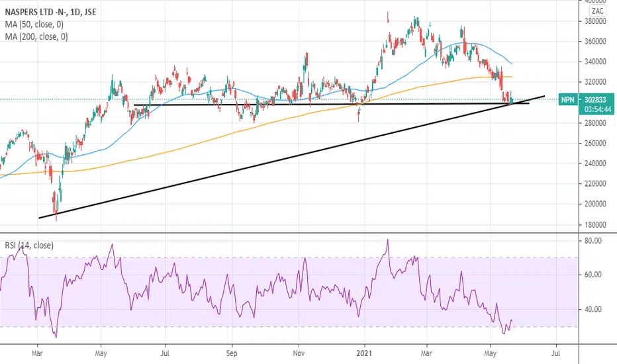This screenshot has width=617, height=364.
Task: Click the Jul label before Sep on axis
Action: pos(165,353)
